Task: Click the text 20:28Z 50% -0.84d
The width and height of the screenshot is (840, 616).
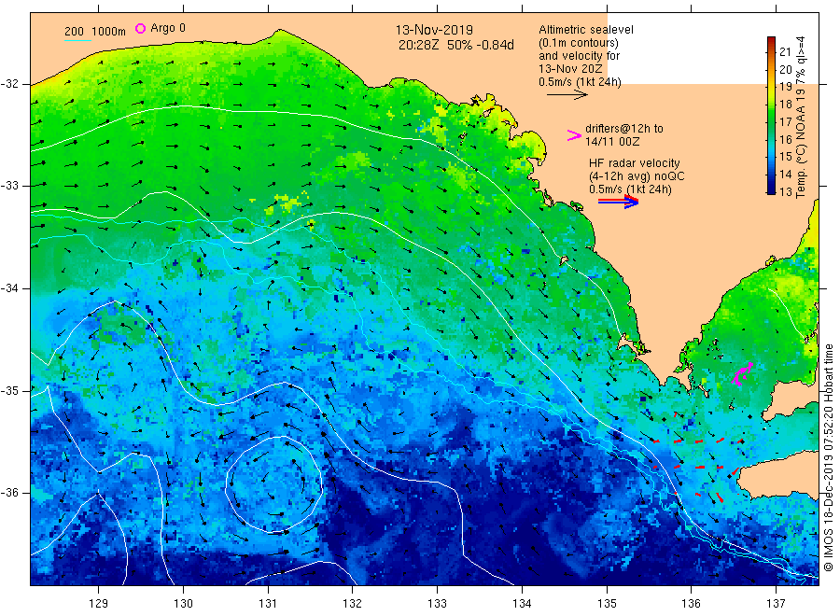Action: point(455,45)
